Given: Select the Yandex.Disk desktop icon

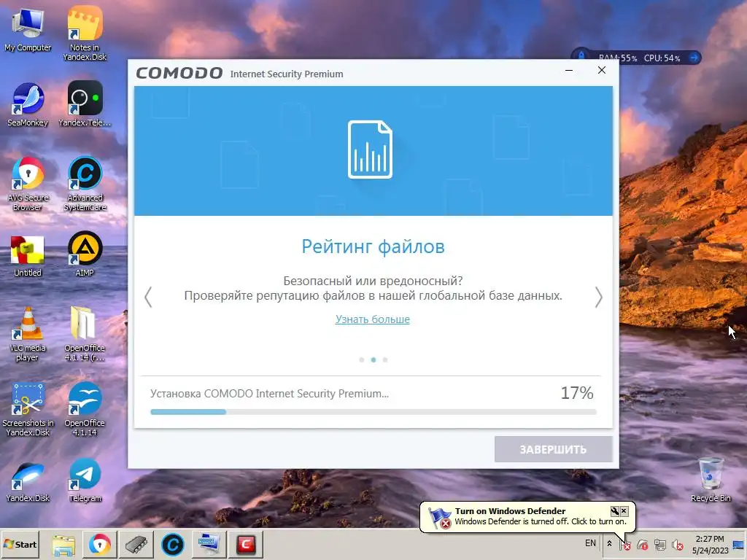Looking at the screenshot, I should coord(28,482).
